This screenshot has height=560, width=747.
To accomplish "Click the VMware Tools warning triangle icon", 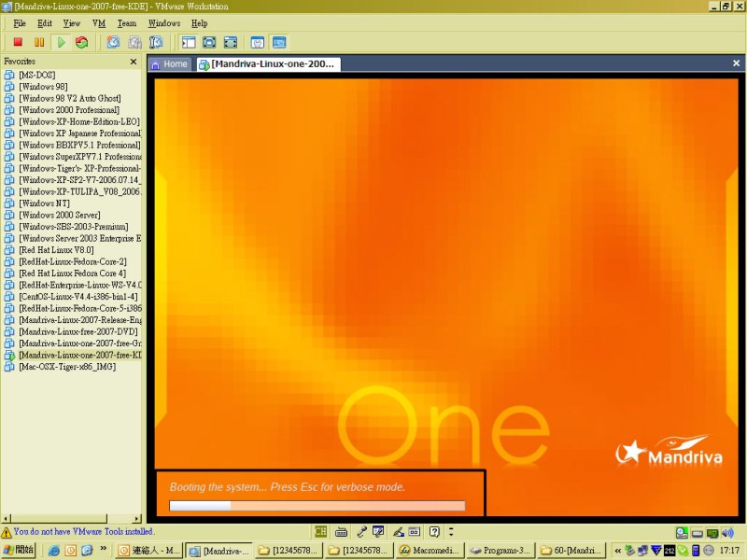I will [x=7, y=532].
